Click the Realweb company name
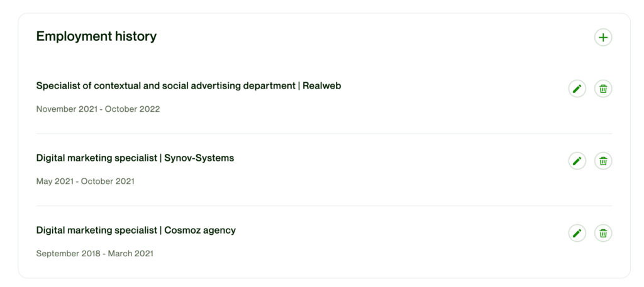The image size is (644, 287). [x=321, y=85]
